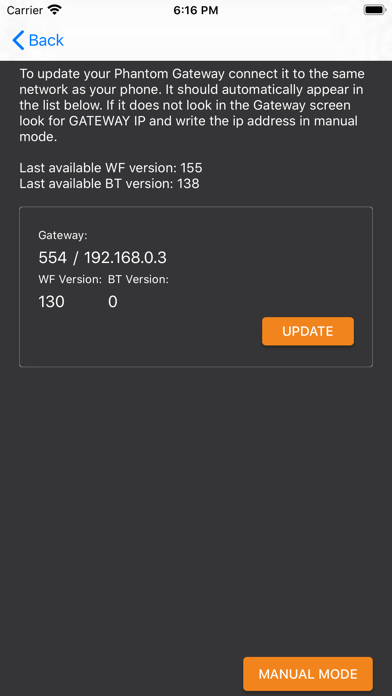Image resolution: width=392 pixels, height=696 pixels.
Task: Tap the UPDATE button for gateway 554
Action: coord(308,331)
